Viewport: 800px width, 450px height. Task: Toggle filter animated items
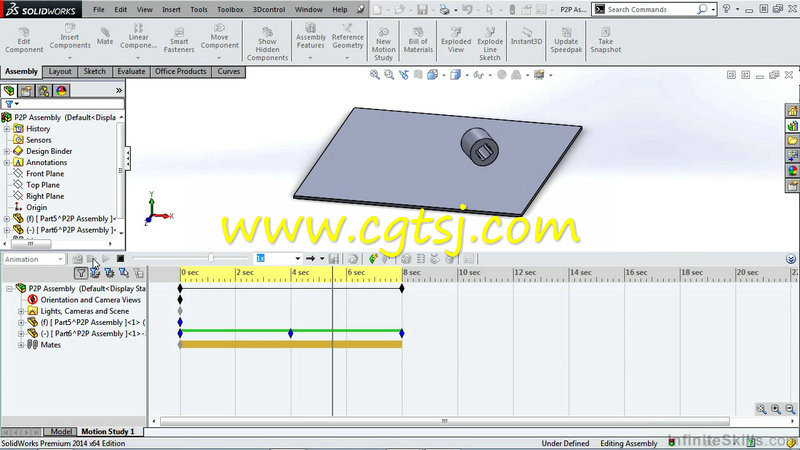95,273
